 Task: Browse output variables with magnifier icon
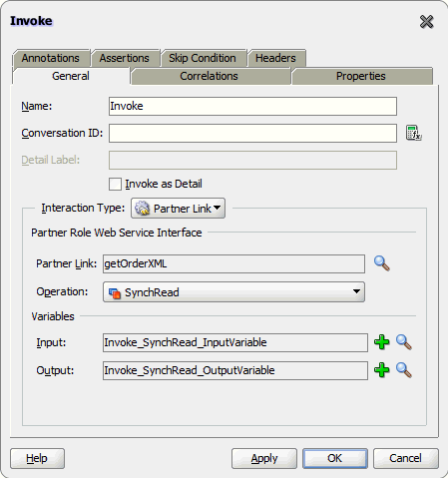pos(404,370)
